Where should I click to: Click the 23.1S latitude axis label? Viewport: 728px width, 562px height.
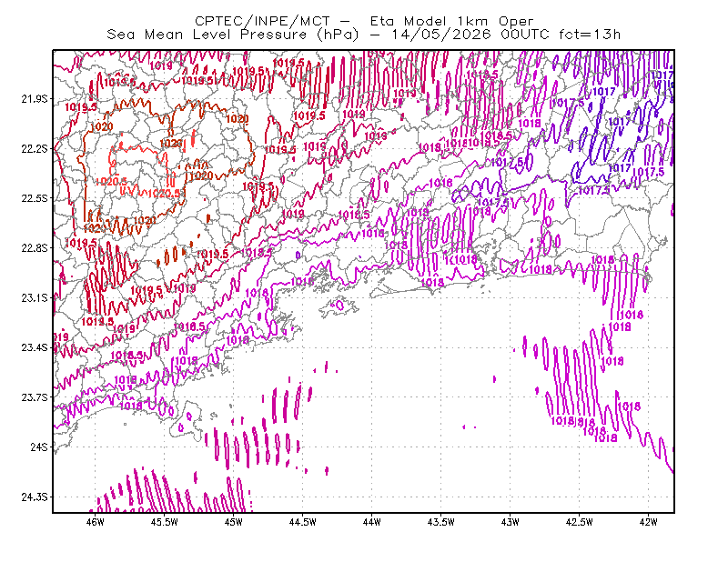pos(35,297)
